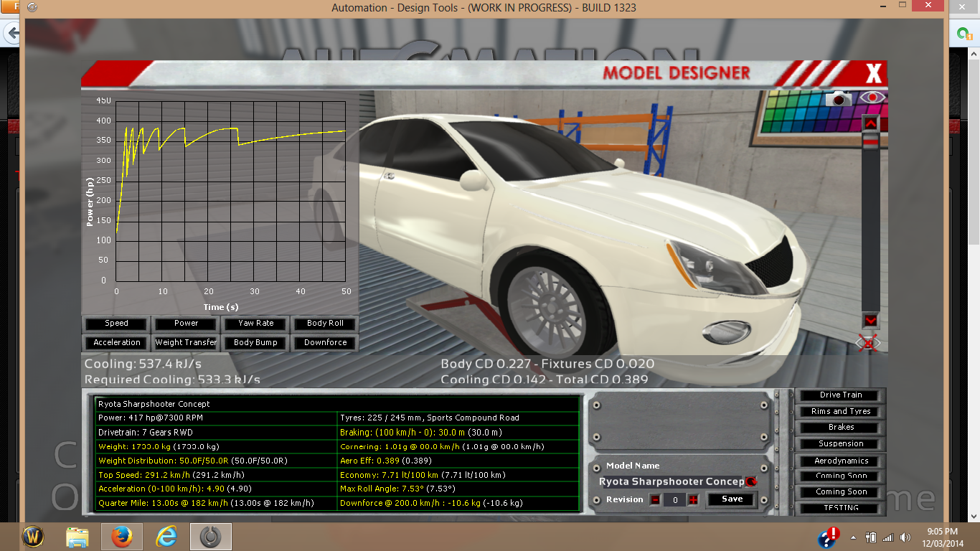Open World of Warcraft from the taskbar
The height and width of the screenshot is (551, 980).
pyautogui.click(x=33, y=537)
